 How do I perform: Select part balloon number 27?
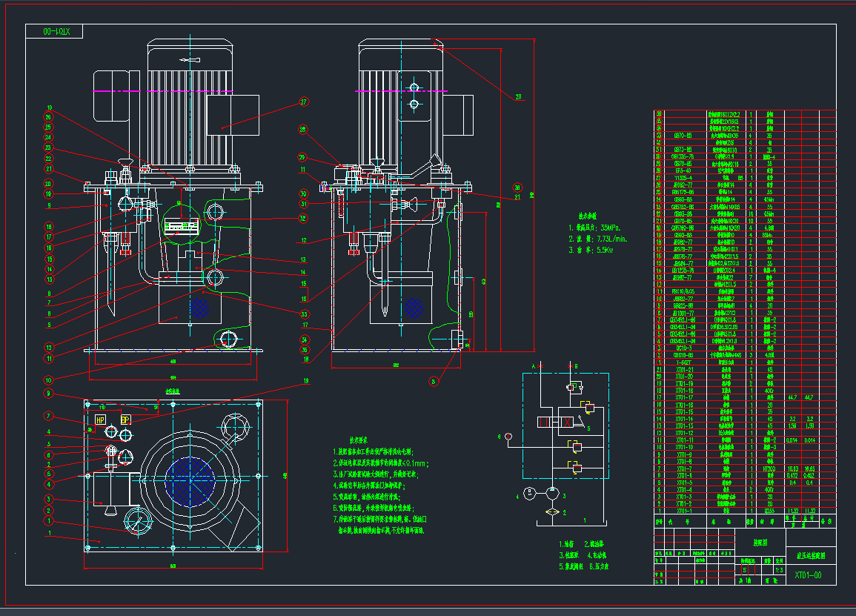pyautogui.click(x=303, y=102)
